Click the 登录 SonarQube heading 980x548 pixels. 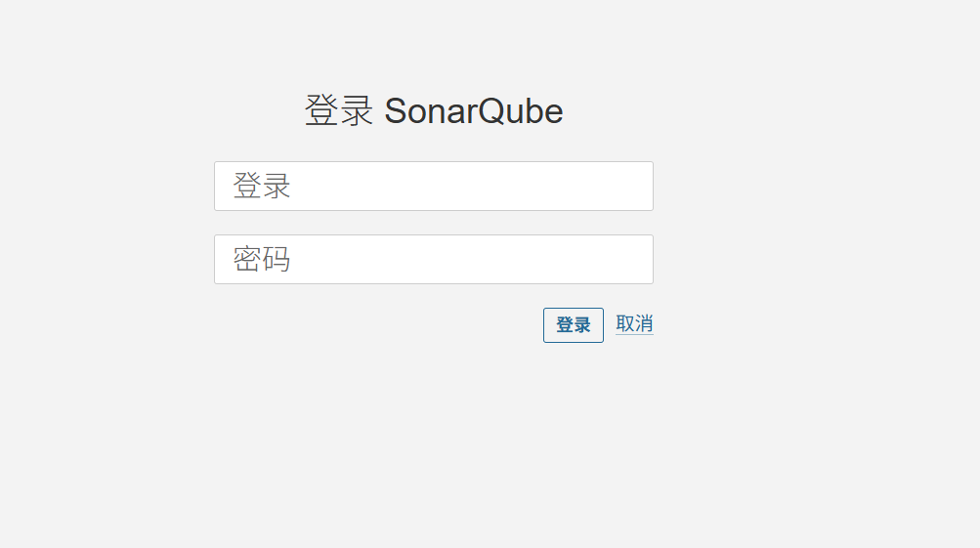coord(434,111)
